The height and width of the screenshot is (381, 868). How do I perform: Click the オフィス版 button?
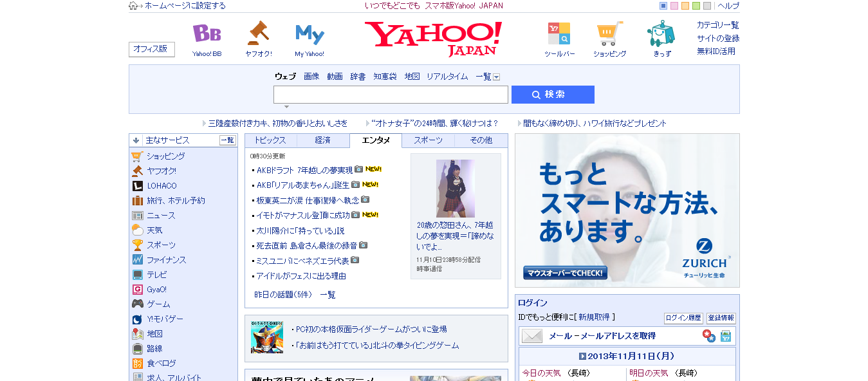click(x=152, y=49)
